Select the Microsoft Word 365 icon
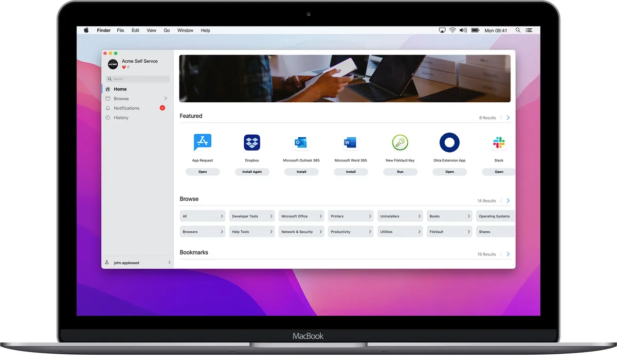This screenshot has height=364, width=617. [351, 142]
